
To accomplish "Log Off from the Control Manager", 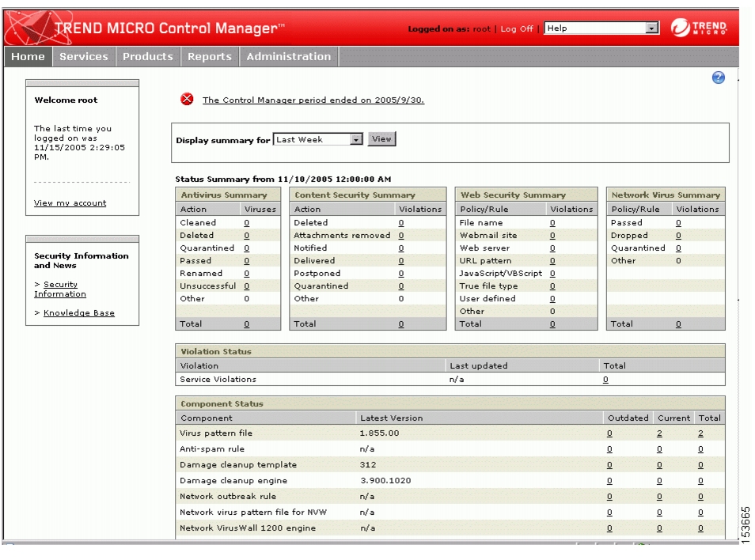I will click(x=517, y=28).
